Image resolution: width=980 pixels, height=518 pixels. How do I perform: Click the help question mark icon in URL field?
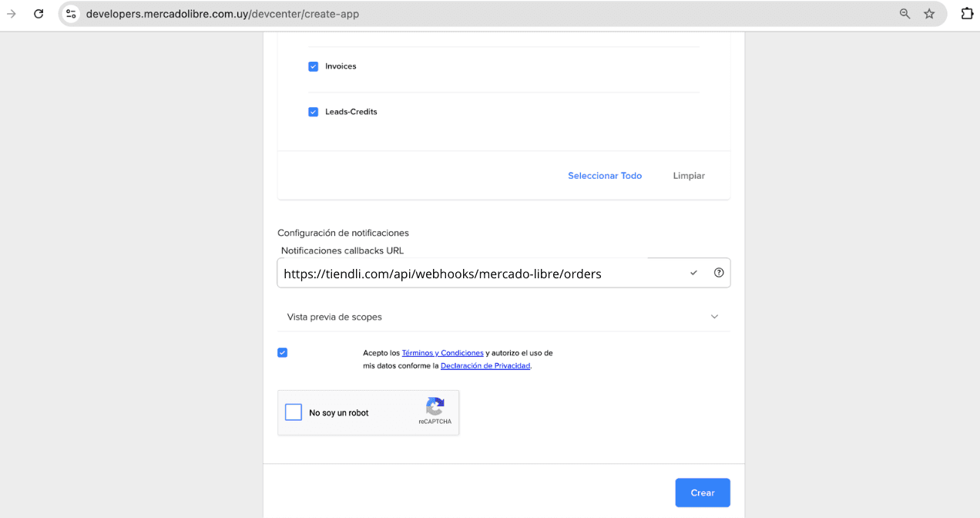(719, 272)
